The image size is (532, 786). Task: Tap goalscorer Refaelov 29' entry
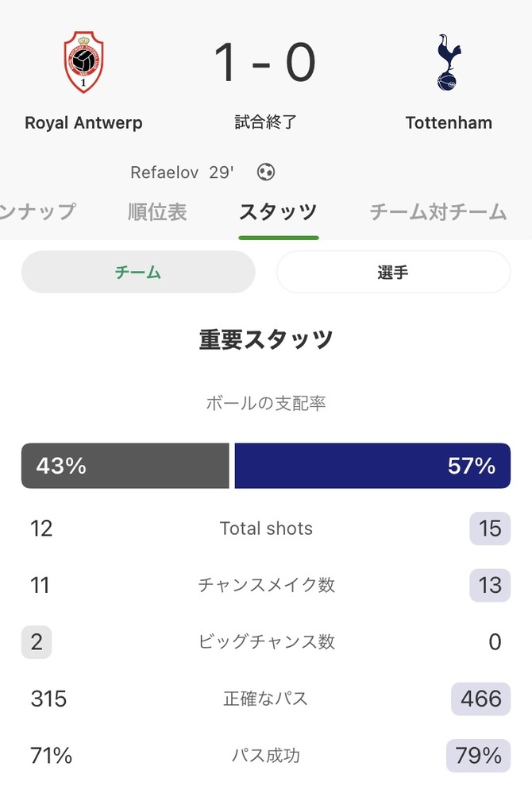pos(182,172)
